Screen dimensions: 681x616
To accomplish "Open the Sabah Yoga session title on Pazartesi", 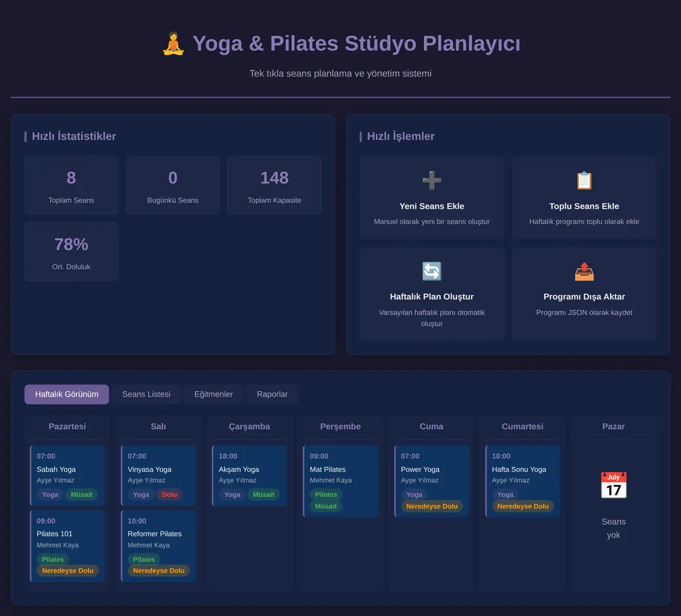I will point(56,469).
